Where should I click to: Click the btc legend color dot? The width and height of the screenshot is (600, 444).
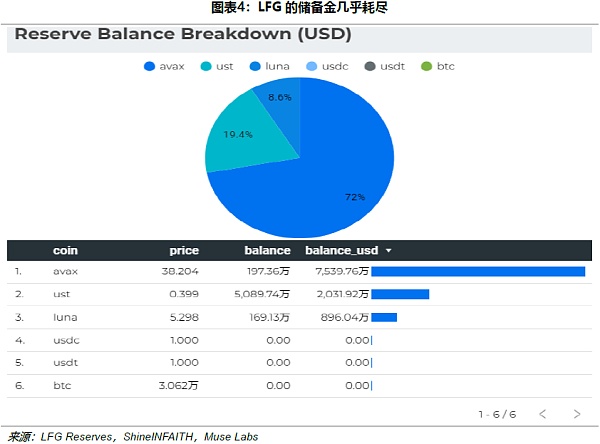coord(426,66)
